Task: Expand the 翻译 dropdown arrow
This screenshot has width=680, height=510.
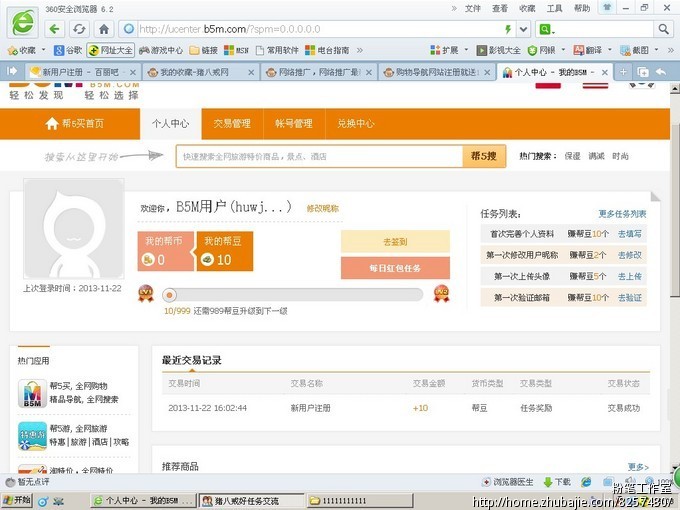Action: (610, 50)
